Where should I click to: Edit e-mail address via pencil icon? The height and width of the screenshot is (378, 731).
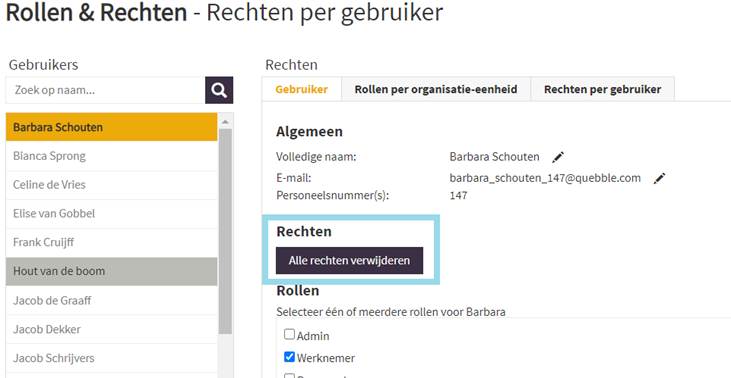click(x=659, y=179)
